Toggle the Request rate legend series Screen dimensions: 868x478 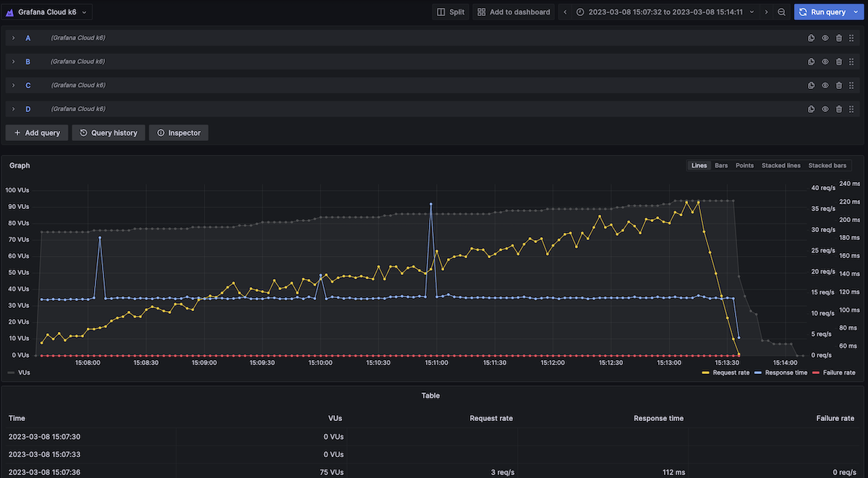point(731,372)
